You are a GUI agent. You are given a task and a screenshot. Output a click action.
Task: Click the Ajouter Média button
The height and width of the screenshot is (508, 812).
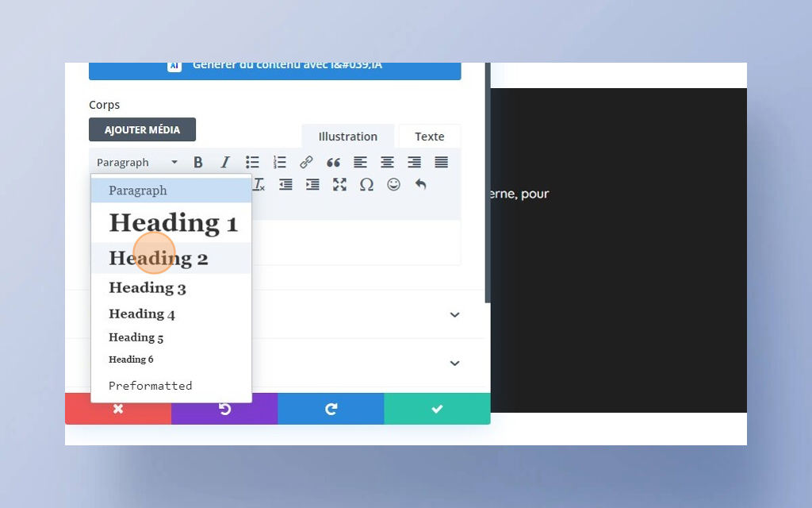point(143,129)
